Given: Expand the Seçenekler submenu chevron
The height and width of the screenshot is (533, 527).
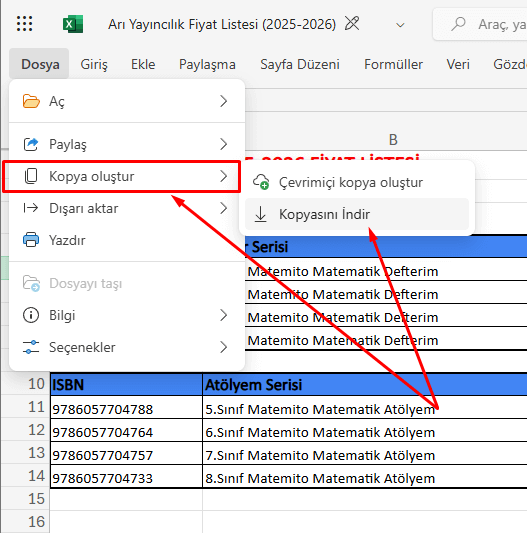Looking at the screenshot, I should point(223,347).
